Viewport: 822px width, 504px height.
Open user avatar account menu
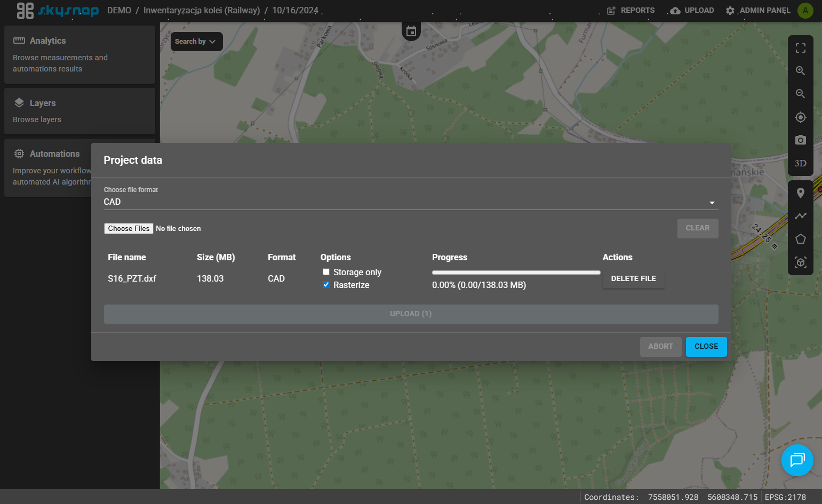coord(805,11)
